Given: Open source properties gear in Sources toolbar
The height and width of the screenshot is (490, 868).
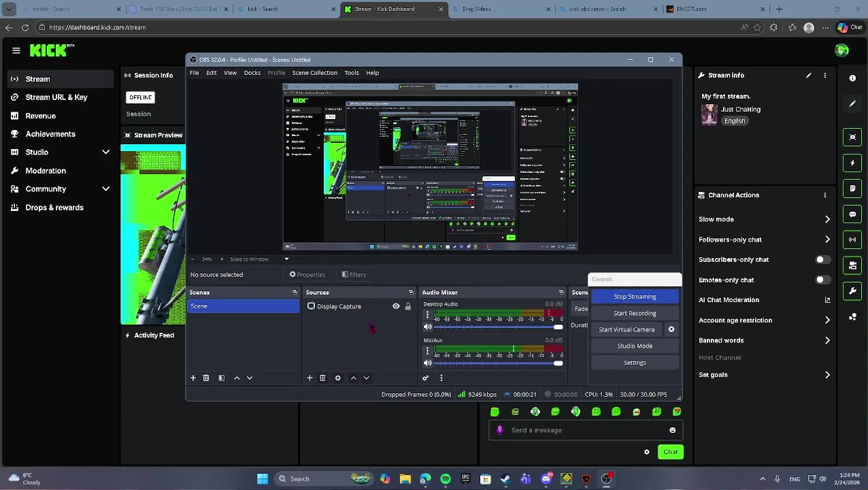Looking at the screenshot, I should (x=337, y=378).
